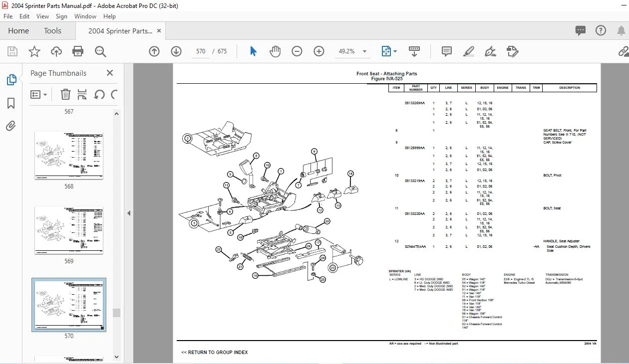Zoom in with the plus circle
The width and height of the screenshot is (629, 364).
(x=319, y=51)
